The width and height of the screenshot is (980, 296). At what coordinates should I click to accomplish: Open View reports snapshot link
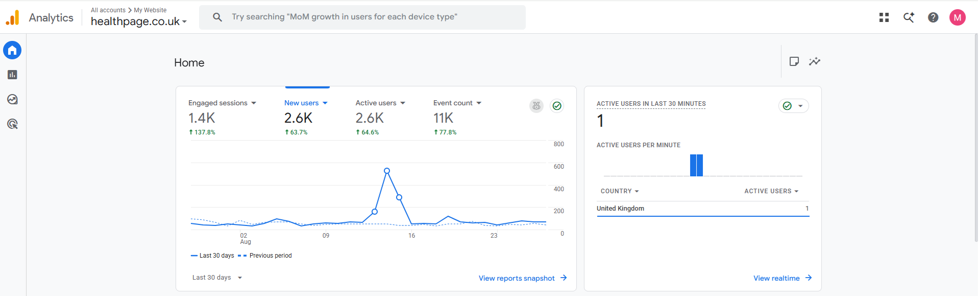tap(523, 278)
